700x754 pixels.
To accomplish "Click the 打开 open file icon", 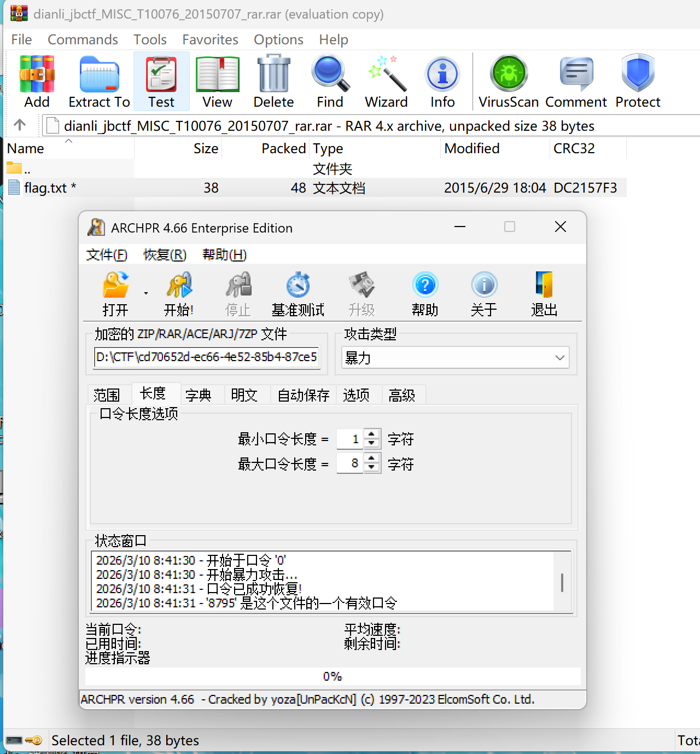I will click(115, 286).
